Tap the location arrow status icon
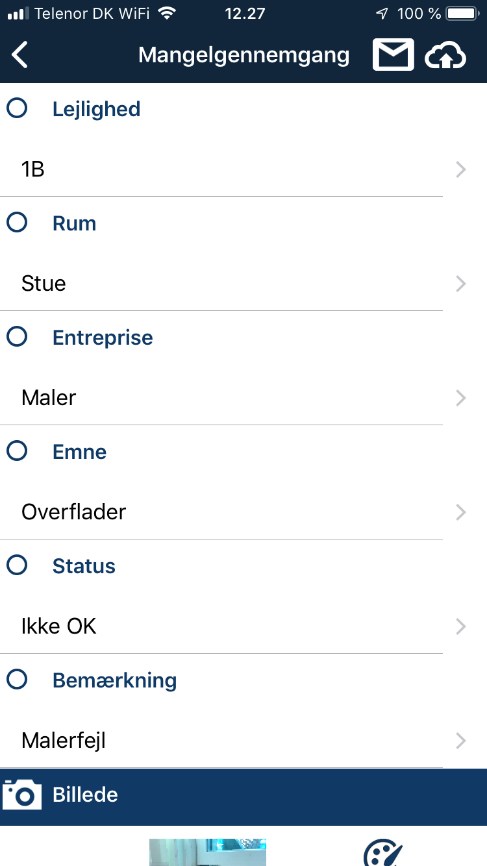 click(x=382, y=14)
